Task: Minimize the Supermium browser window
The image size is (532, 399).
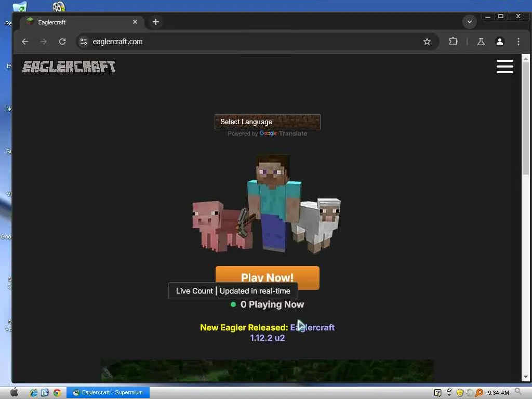Action: point(488,16)
